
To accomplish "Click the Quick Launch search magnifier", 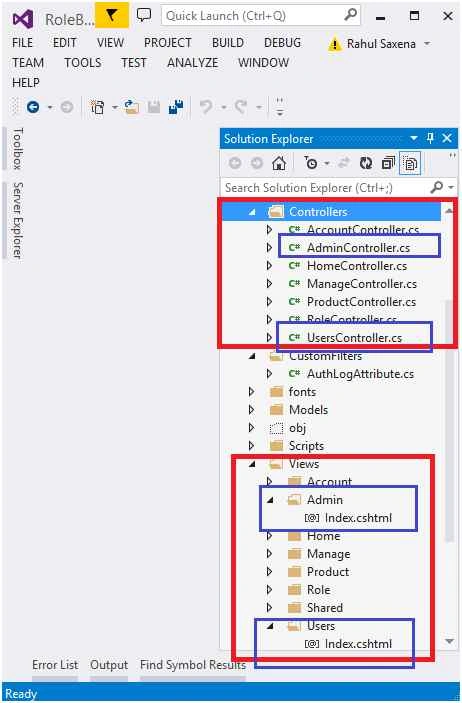I will click(351, 15).
